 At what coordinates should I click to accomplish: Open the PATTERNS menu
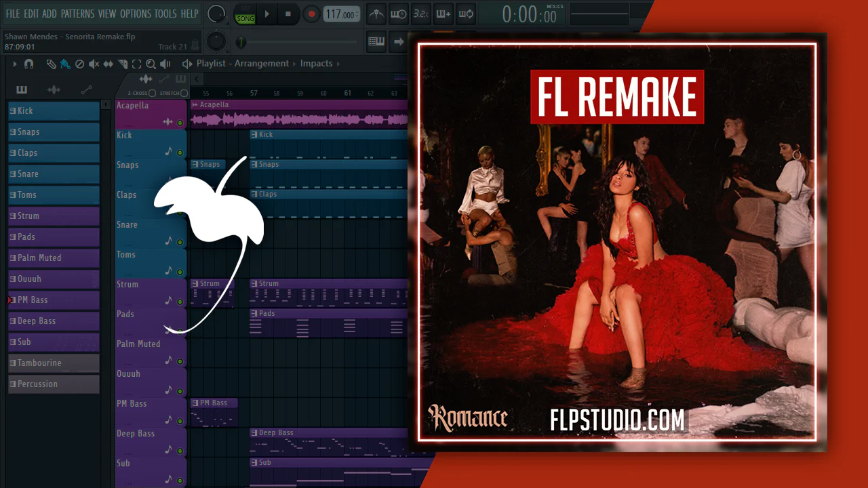[x=77, y=14]
